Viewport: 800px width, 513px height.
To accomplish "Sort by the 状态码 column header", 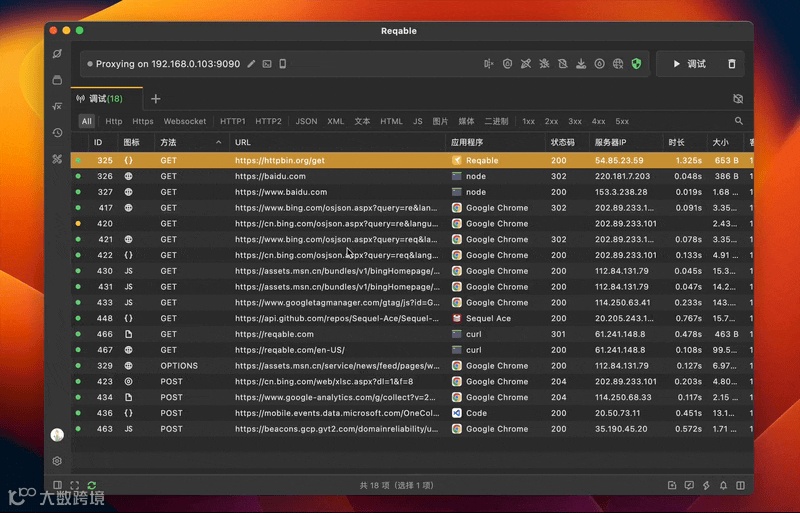I will tap(567, 142).
